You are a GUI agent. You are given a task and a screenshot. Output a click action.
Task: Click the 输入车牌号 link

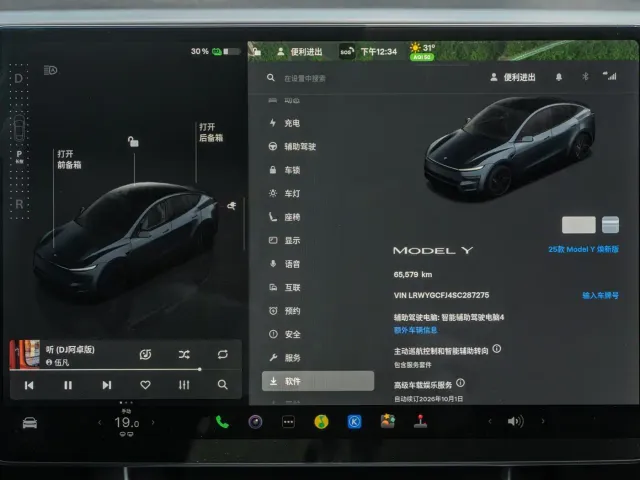coord(600,296)
